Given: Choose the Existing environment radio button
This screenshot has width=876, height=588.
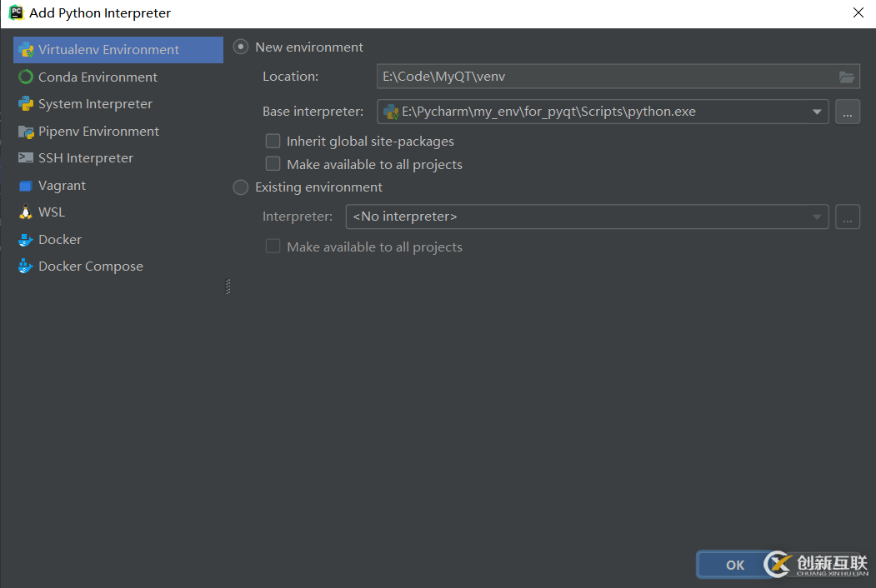Looking at the screenshot, I should pyautogui.click(x=241, y=187).
